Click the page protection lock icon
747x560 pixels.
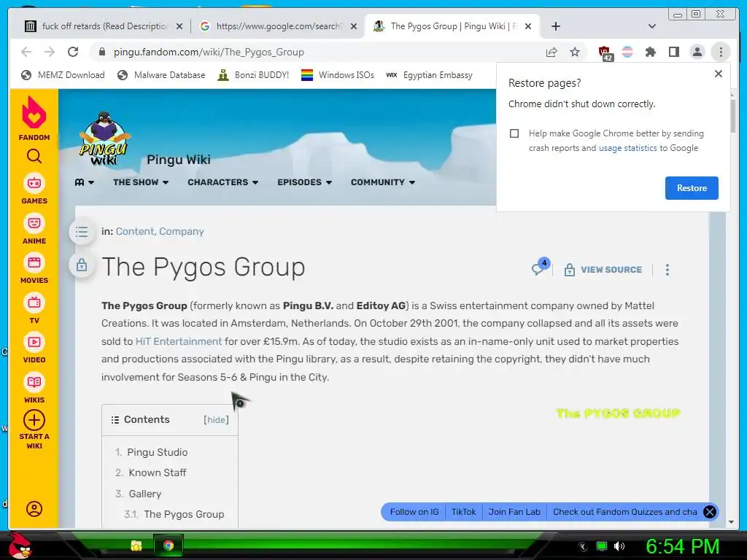point(82,265)
